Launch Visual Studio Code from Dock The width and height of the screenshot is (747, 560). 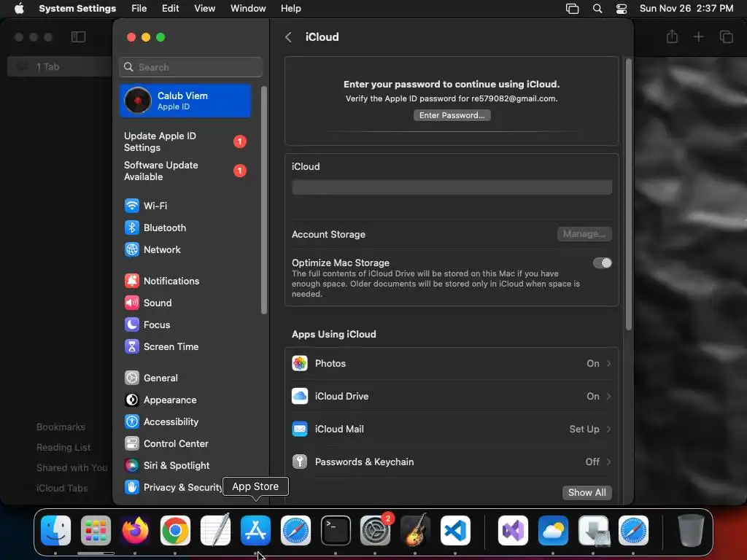click(455, 531)
